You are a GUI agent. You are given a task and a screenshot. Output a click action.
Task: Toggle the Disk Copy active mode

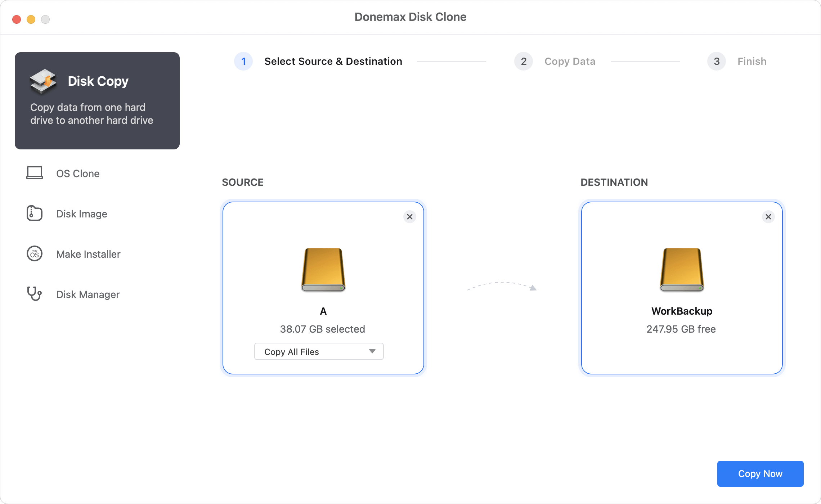tap(97, 100)
